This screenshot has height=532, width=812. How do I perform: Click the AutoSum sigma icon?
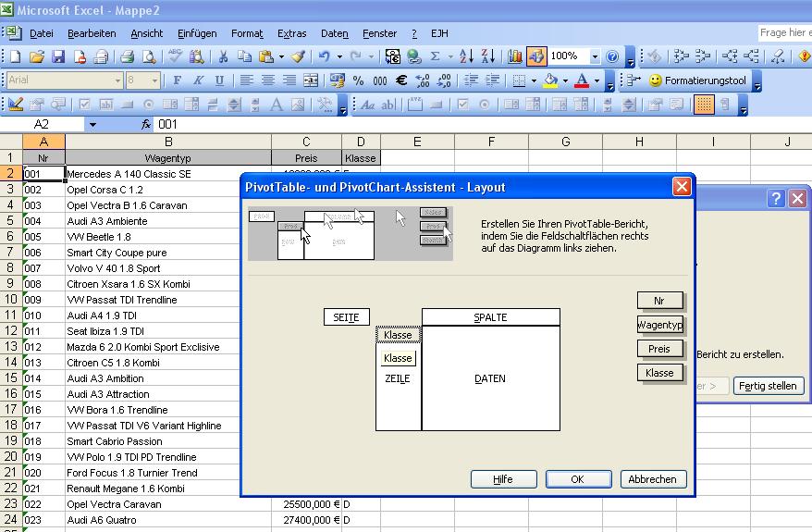coord(436,56)
